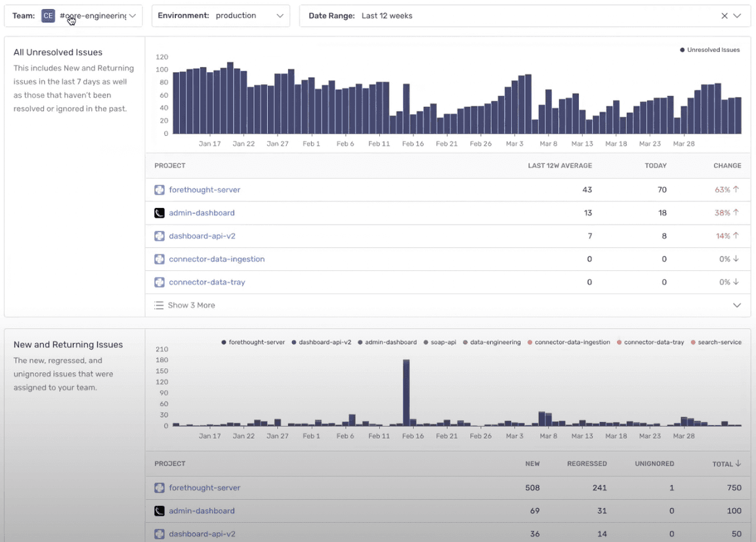Screen dimensions: 756x542
Task: Click the admin-dashboard black project icon
Action: (x=159, y=213)
